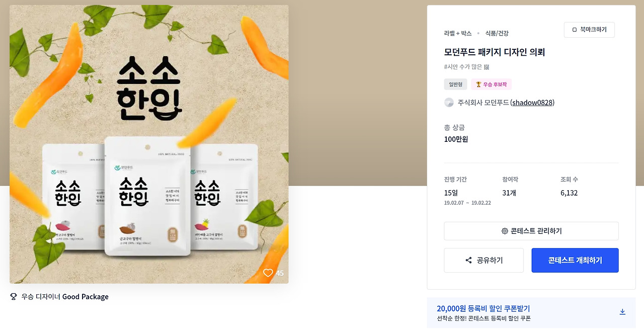
Task: Click the bookmark square icon in 북마크하기
Action: (575, 30)
